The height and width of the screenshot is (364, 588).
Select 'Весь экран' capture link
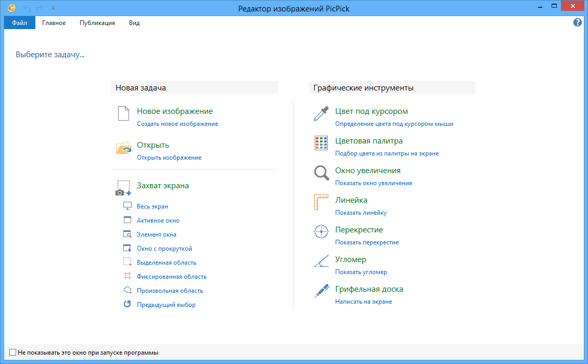(x=152, y=206)
